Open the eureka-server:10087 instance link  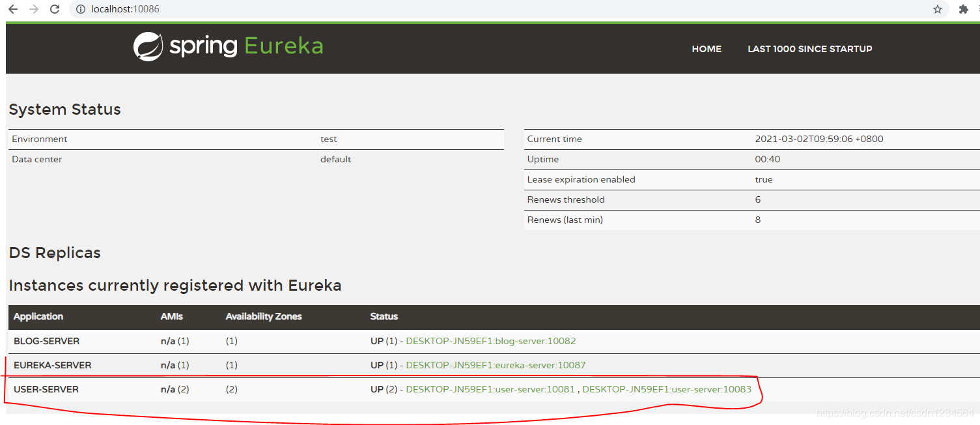tap(496, 365)
